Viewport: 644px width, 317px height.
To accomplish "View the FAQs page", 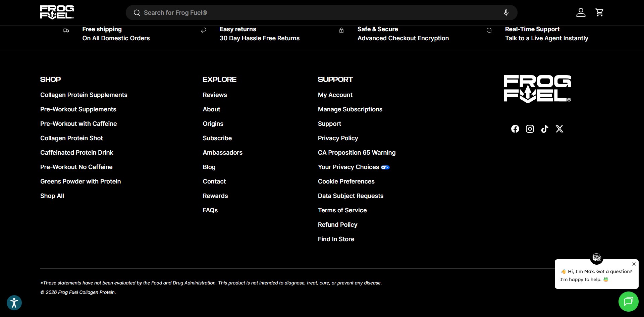I will pos(210,210).
